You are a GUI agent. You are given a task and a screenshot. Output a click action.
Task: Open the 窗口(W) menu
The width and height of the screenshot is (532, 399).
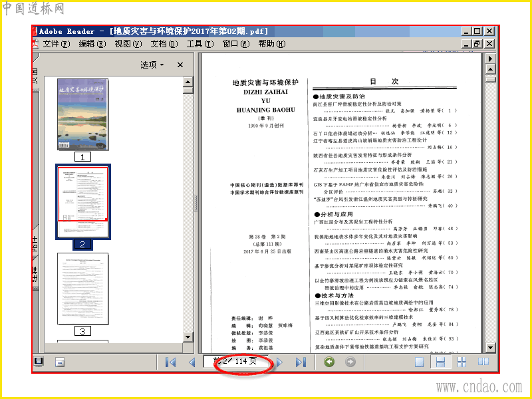coord(236,44)
